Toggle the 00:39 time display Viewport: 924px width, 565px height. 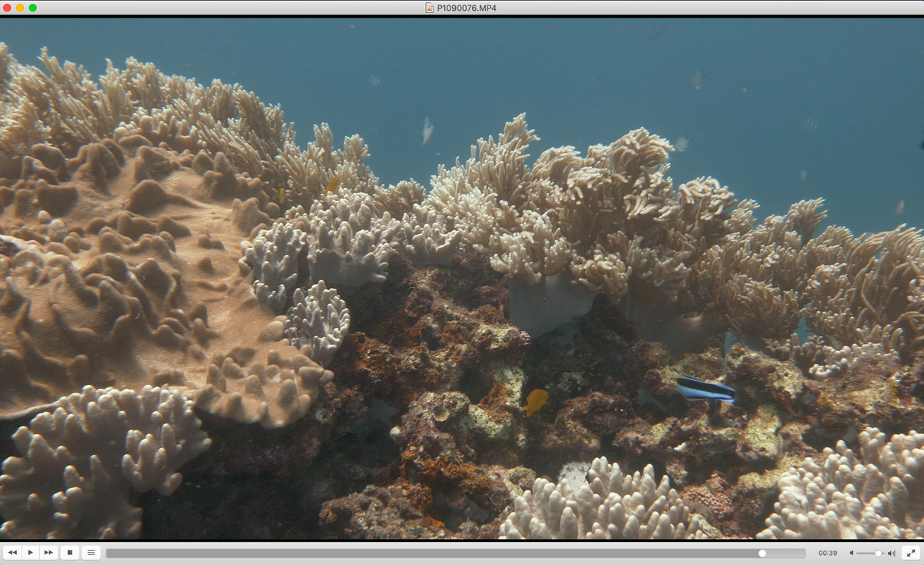(x=828, y=553)
